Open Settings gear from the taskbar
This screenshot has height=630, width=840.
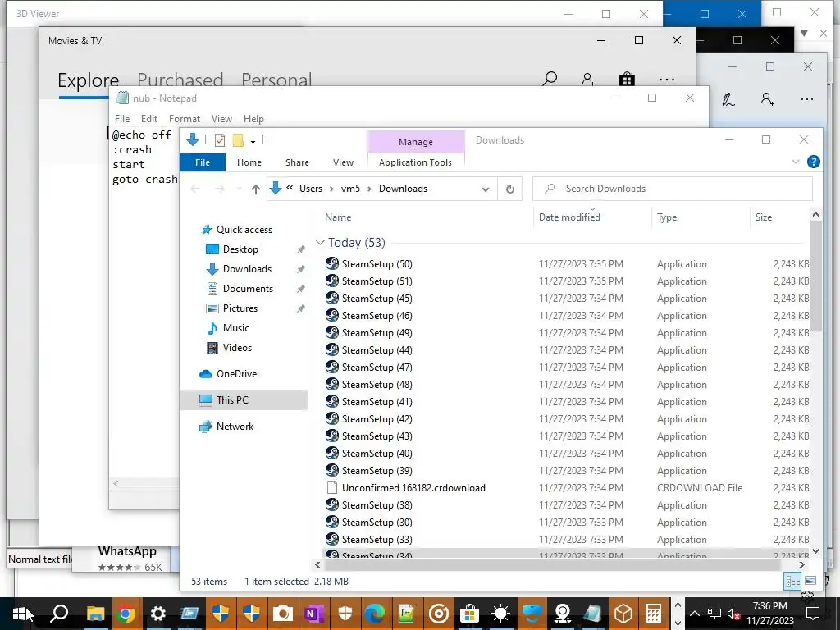tap(158, 614)
